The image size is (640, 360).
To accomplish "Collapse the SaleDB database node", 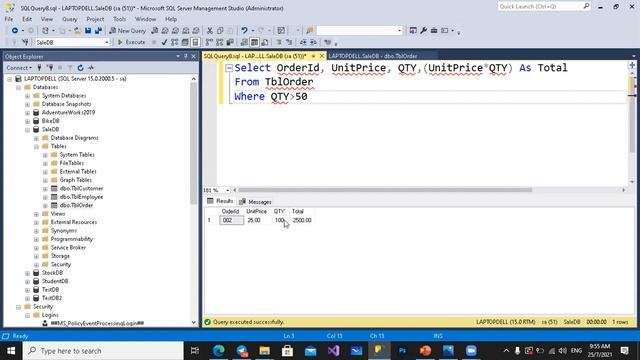I will tap(27, 129).
